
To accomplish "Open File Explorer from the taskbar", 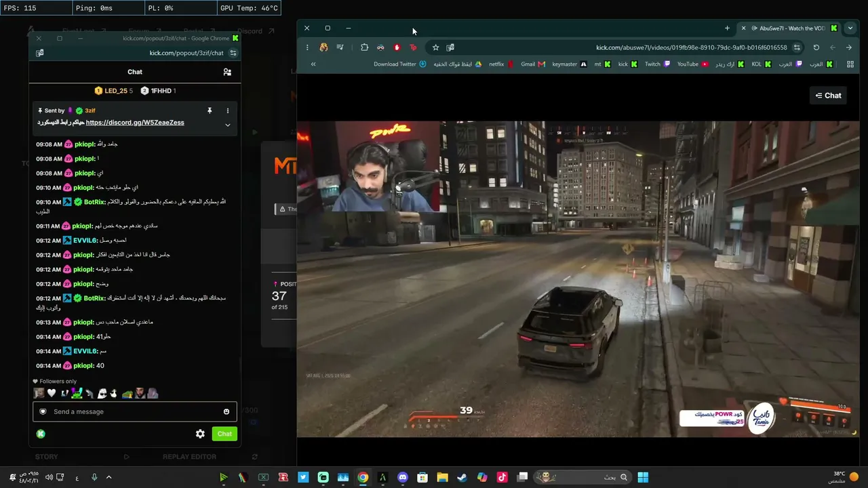I will (442, 477).
